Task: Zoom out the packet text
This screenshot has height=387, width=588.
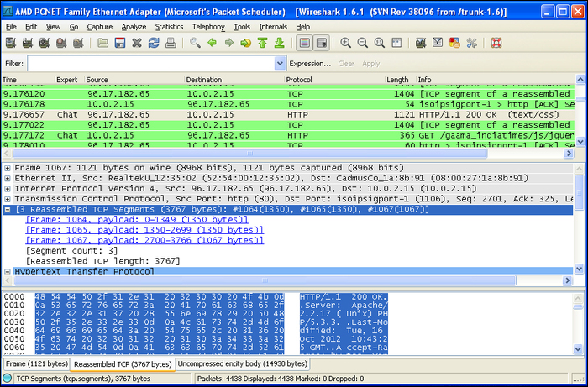Action: point(363,43)
